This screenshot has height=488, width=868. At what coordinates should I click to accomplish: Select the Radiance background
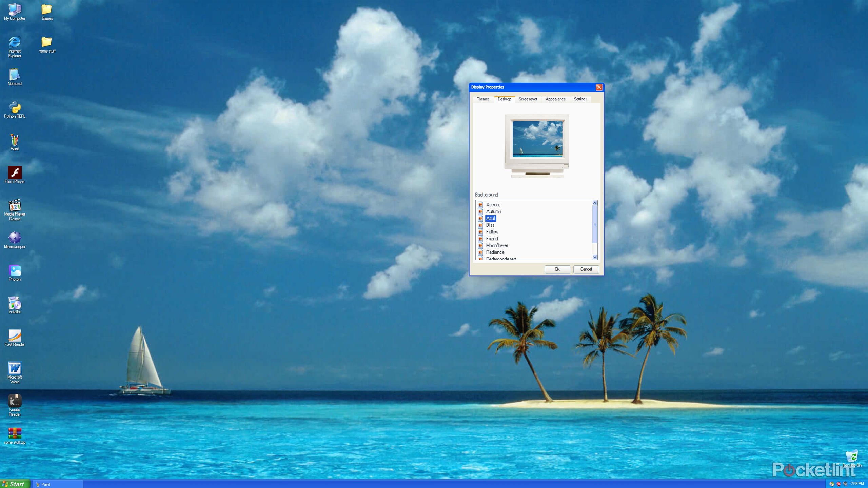coord(495,252)
